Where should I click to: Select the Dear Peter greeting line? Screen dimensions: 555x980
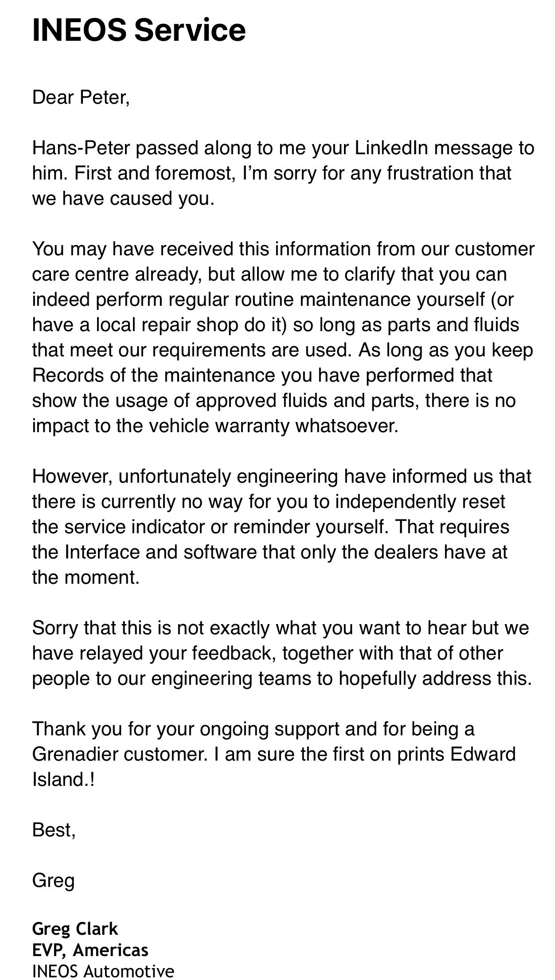(x=81, y=98)
